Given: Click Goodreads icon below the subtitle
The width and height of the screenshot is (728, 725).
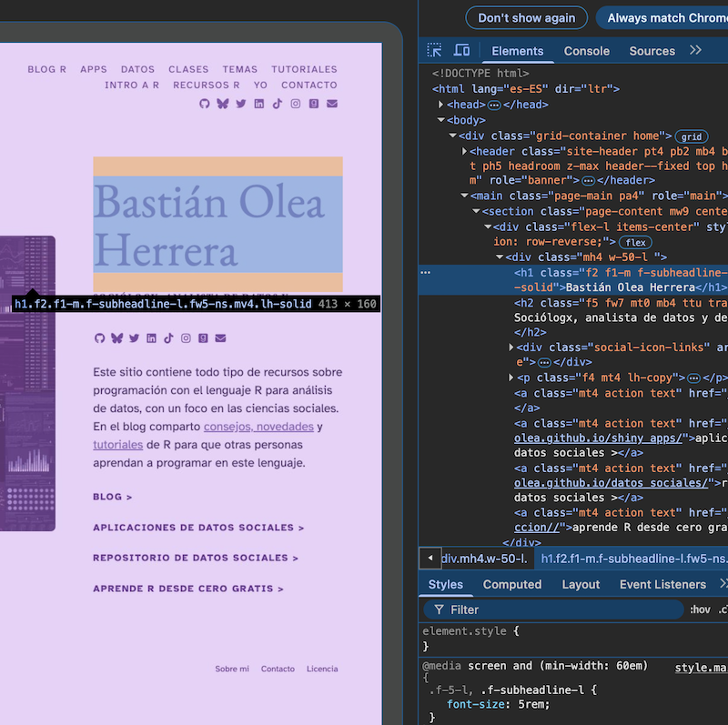Looking at the screenshot, I should point(203,338).
